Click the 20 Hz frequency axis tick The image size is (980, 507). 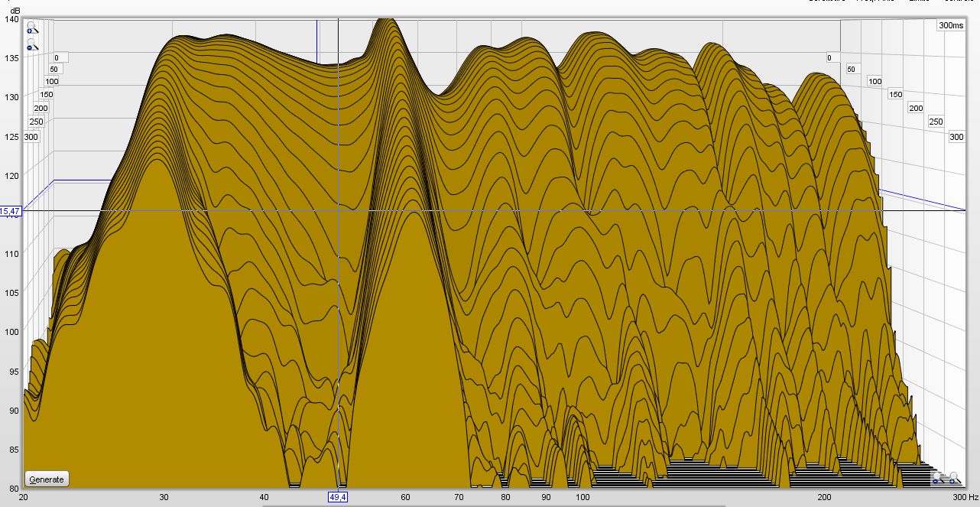coord(24,497)
